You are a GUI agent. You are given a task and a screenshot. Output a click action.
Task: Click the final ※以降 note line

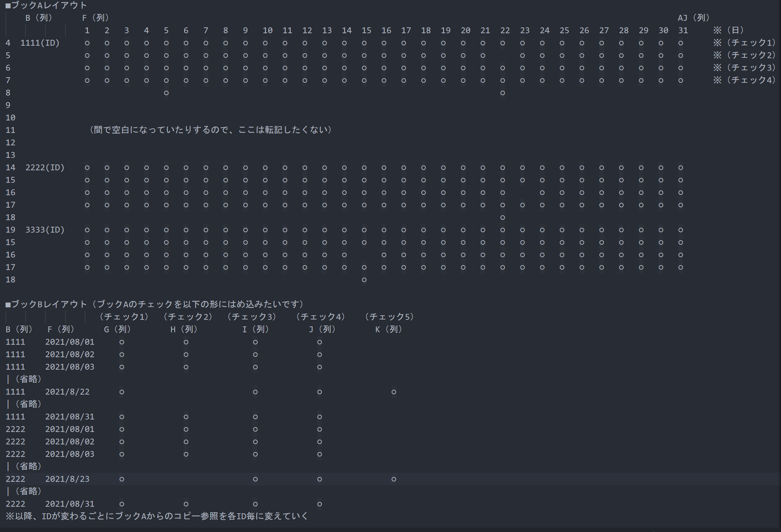(157, 516)
